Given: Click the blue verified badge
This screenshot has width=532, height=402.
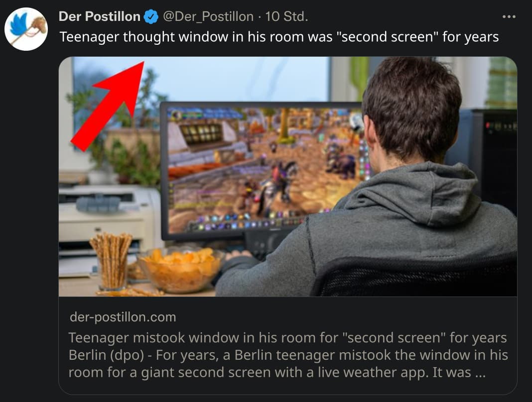Looking at the screenshot, I should pos(151,16).
